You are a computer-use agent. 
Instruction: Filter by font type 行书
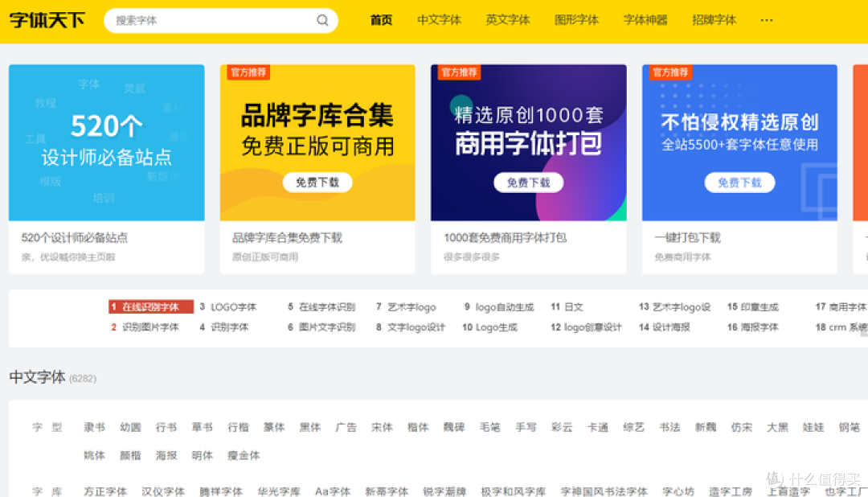tap(166, 427)
